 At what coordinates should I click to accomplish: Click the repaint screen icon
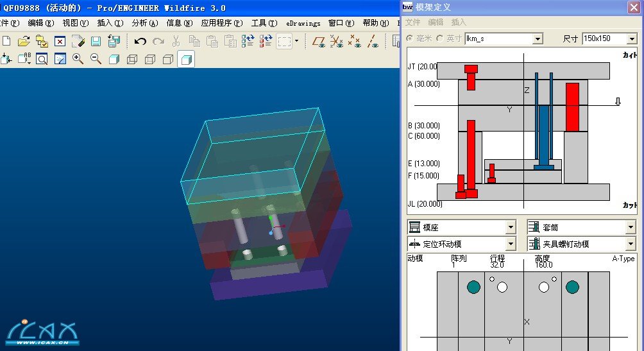(x=60, y=59)
